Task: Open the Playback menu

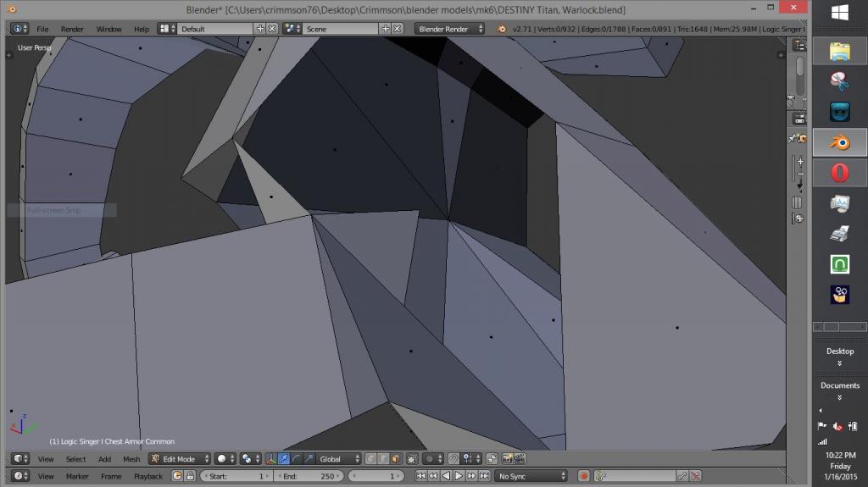Action: point(148,477)
